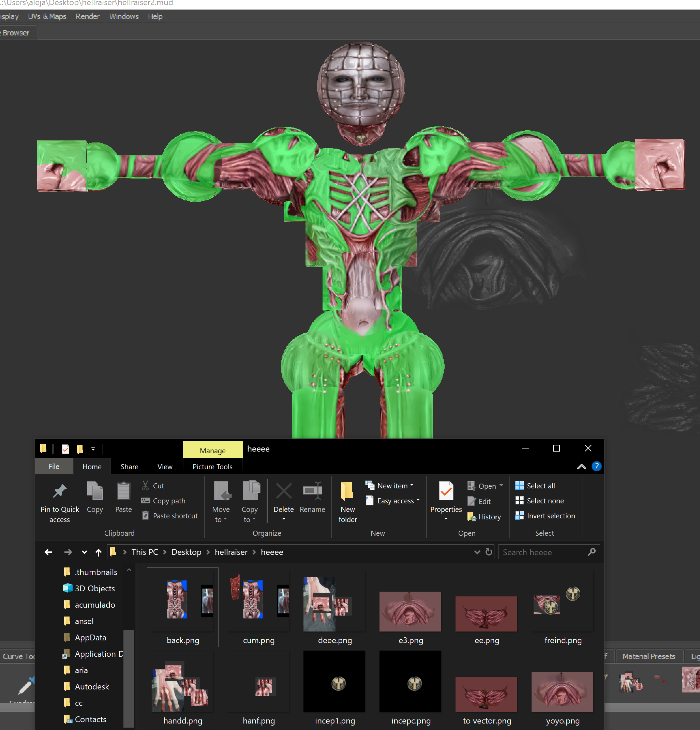The height and width of the screenshot is (730, 700).
Task: Expand the arrow beneath Delete
Action: (283, 519)
